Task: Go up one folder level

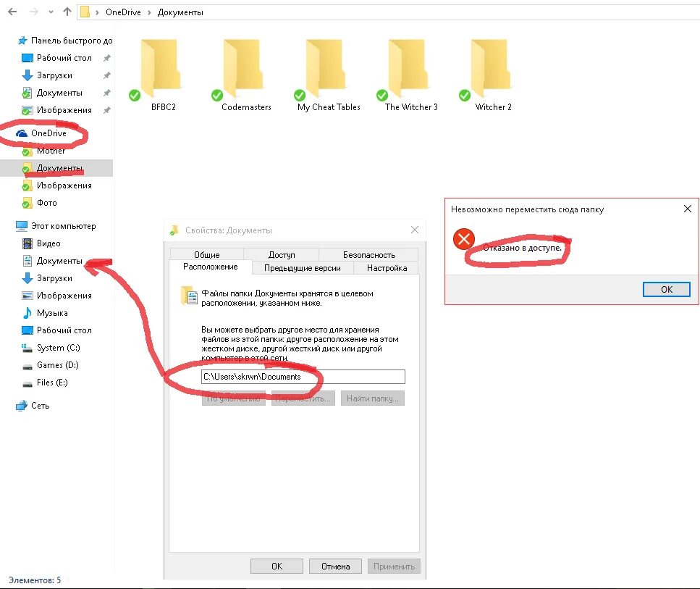Action: pyautogui.click(x=67, y=12)
